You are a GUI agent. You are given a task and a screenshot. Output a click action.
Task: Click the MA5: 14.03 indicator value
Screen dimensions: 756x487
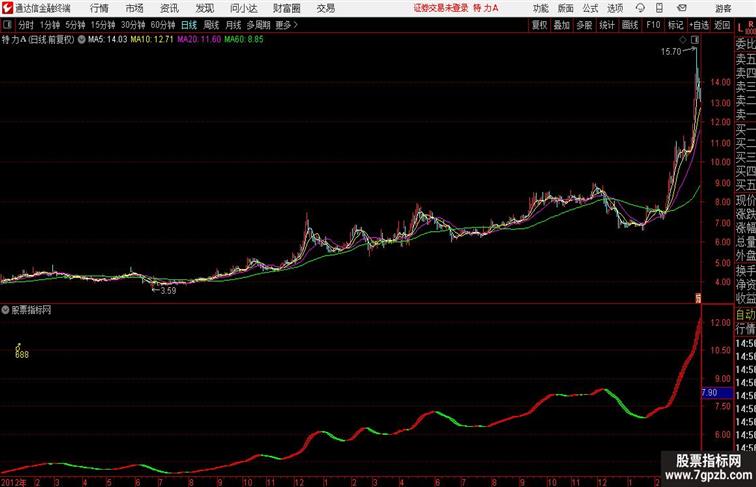click(x=107, y=40)
